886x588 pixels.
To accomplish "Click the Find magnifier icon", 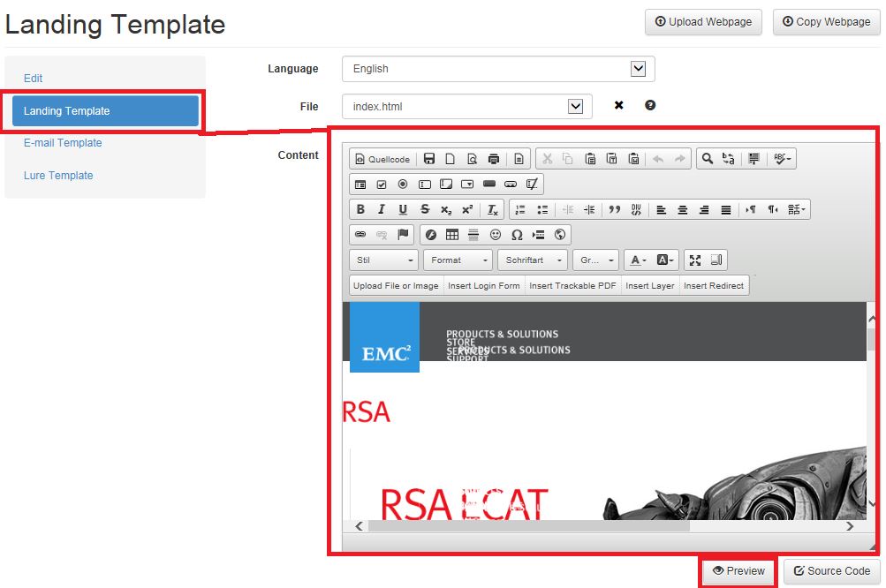I will 707,159.
